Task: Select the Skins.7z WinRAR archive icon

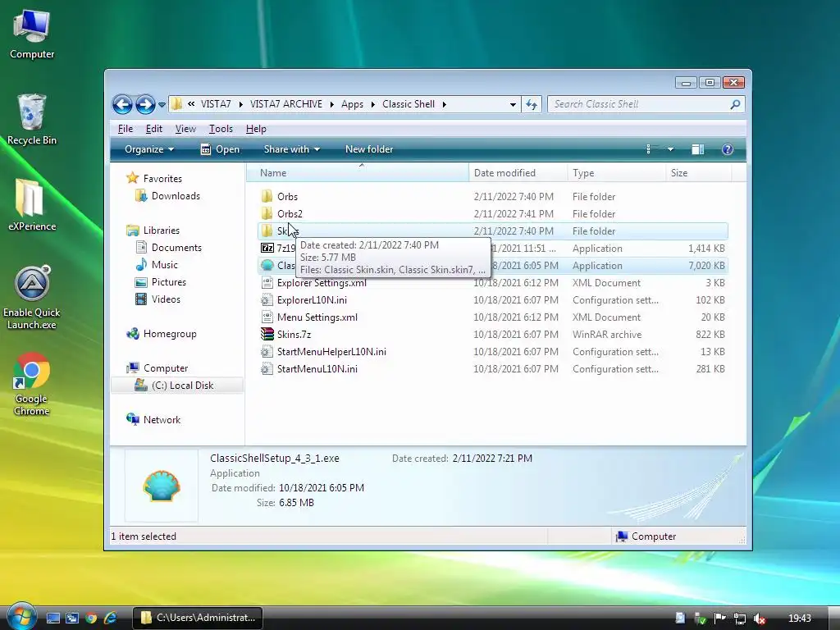Action: (267, 335)
